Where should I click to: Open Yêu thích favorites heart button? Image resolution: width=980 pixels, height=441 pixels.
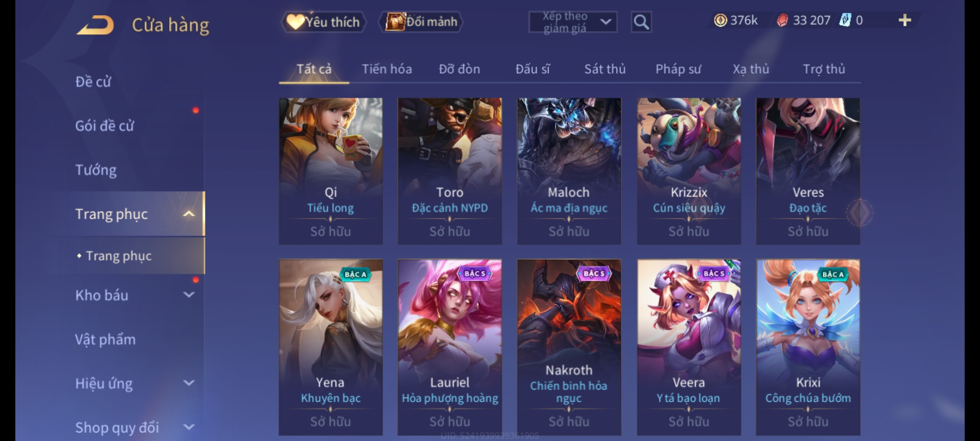click(323, 22)
